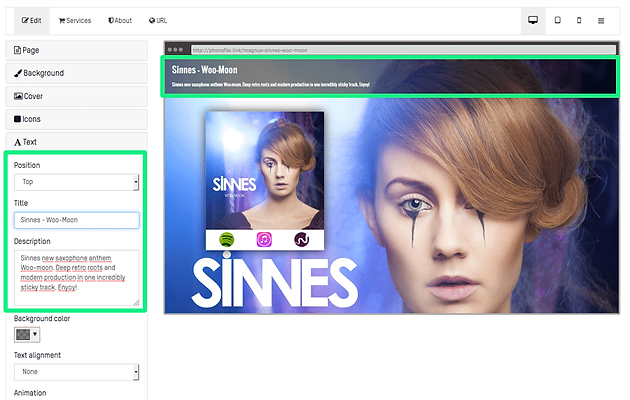Screen dimensions: 630x400
Task: Click the Animation label
Action: [30, 393]
